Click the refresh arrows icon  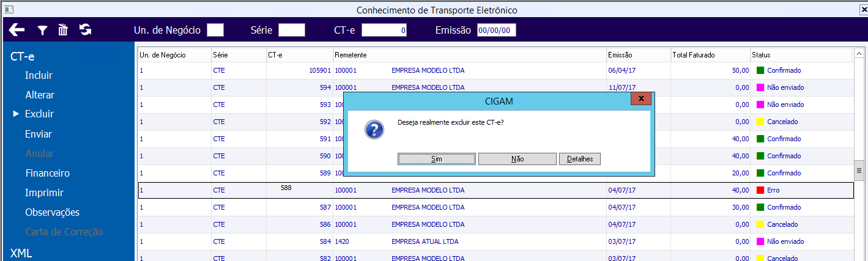tap(85, 30)
